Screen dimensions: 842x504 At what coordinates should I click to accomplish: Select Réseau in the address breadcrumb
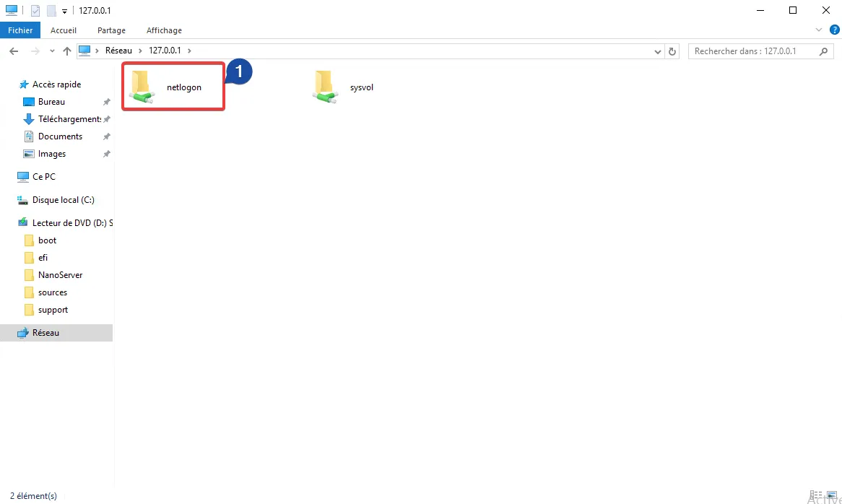click(x=118, y=51)
